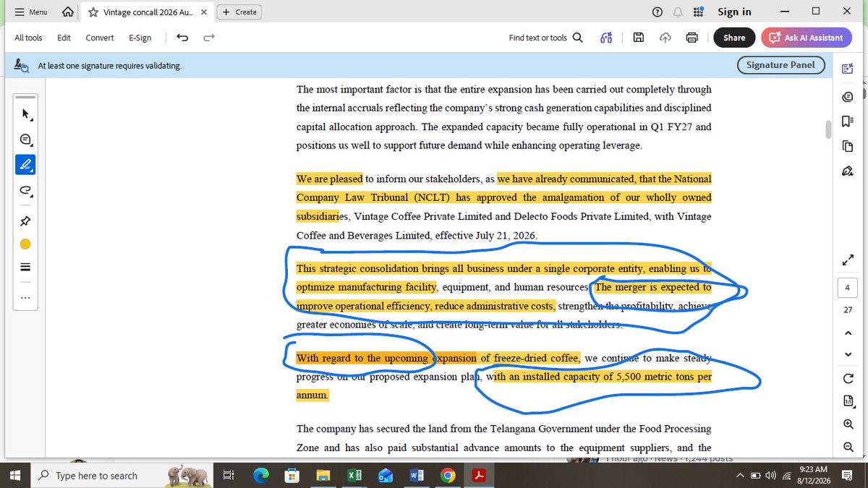Redo the last action
Image resolution: width=868 pixels, height=488 pixels.
tap(208, 38)
